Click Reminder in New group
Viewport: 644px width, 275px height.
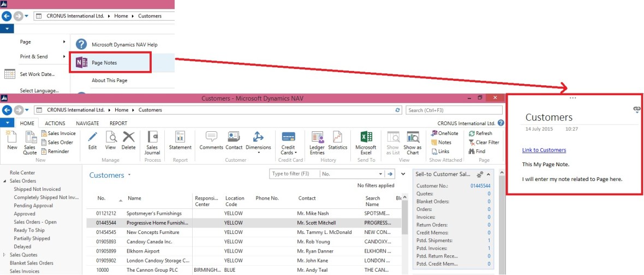pos(55,151)
